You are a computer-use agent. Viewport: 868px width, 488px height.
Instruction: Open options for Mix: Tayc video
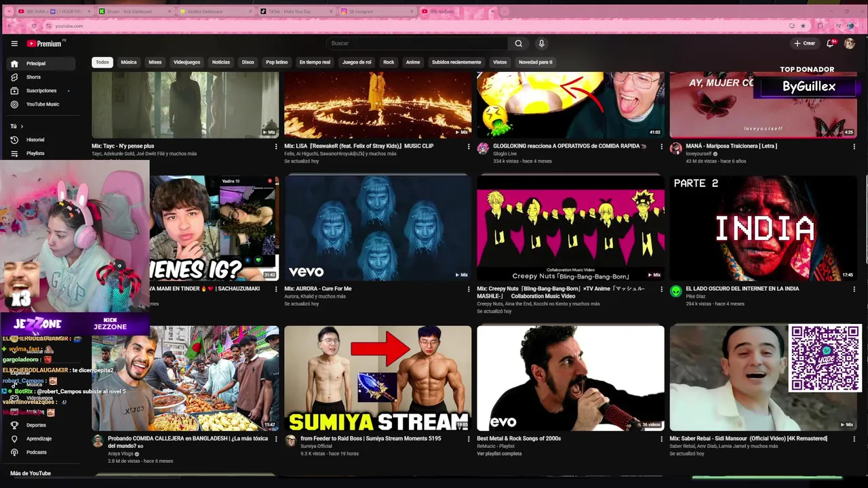[x=276, y=146]
